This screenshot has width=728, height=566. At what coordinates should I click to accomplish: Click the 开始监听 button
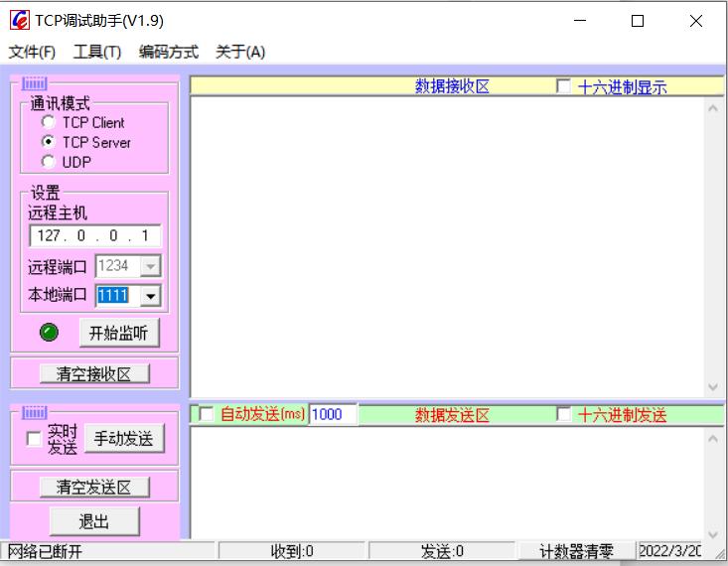coord(119,333)
